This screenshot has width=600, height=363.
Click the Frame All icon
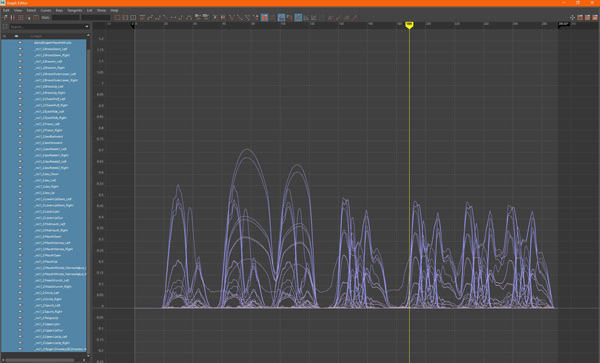(117, 18)
